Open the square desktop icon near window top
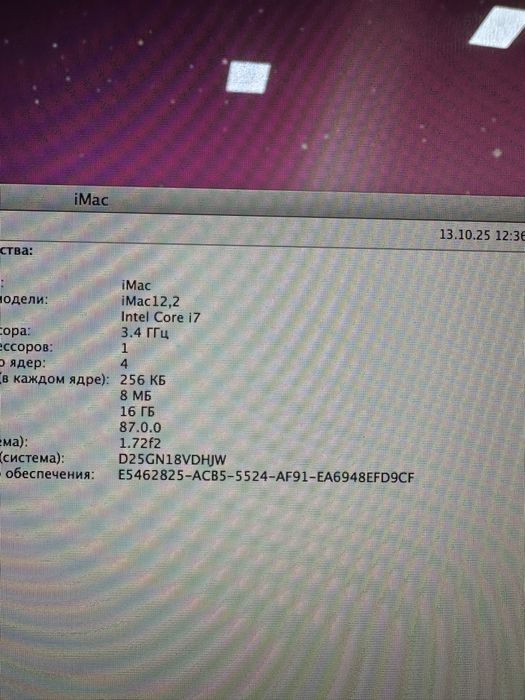Screen dimensions: 525x700 248,77
